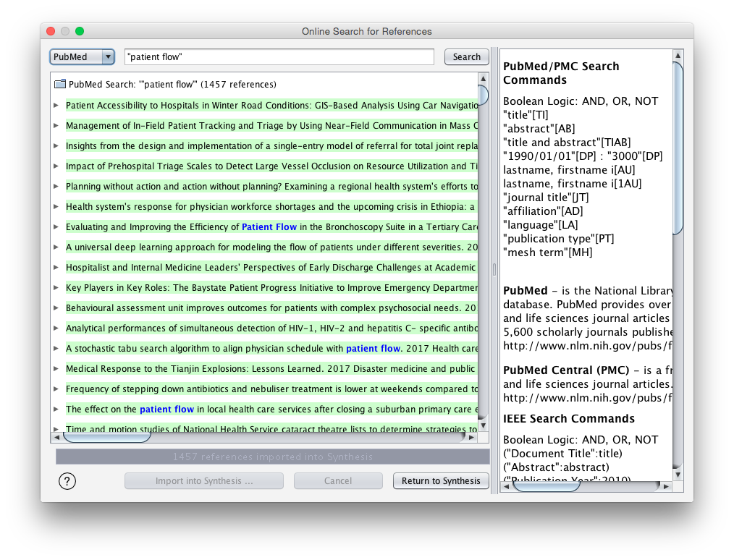Select Medical Response to the Tianjin Explosions title
Image resolution: width=734 pixels, height=560 pixels.
tap(271, 369)
